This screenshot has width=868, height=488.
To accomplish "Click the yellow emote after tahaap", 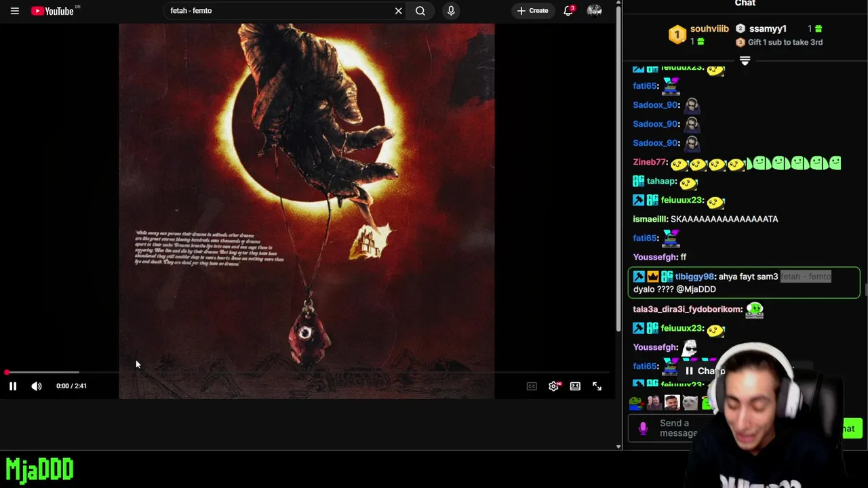I will point(688,182).
